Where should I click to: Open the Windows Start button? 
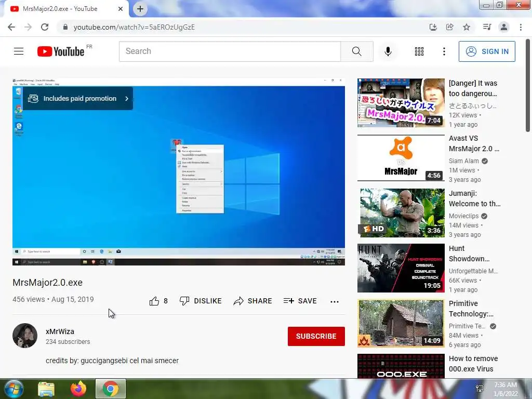tap(14, 389)
